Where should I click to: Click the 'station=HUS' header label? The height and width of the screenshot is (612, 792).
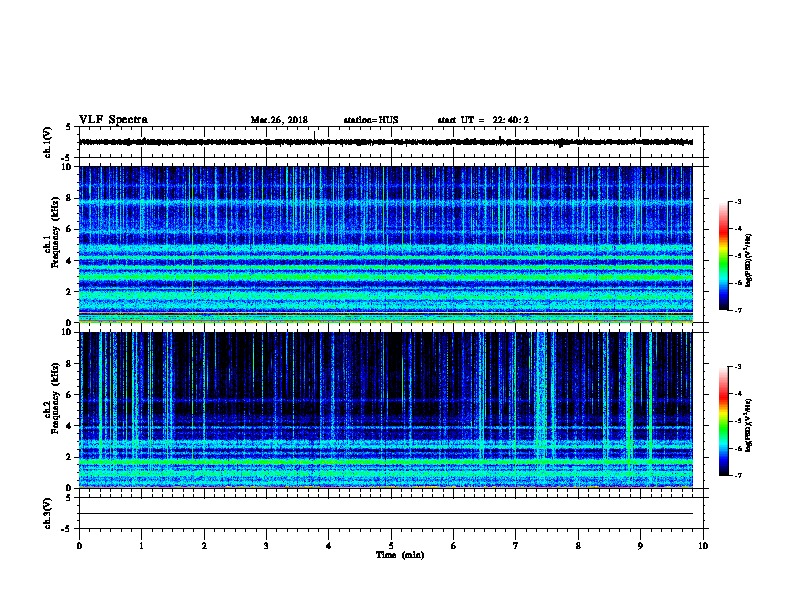tap(371, 120)
